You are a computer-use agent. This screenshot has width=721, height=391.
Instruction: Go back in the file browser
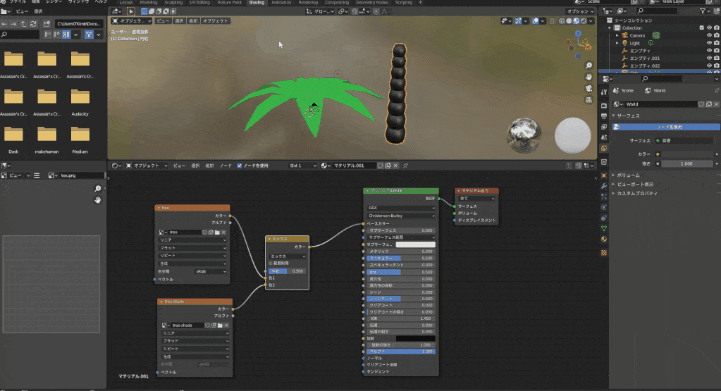(4, 23)
